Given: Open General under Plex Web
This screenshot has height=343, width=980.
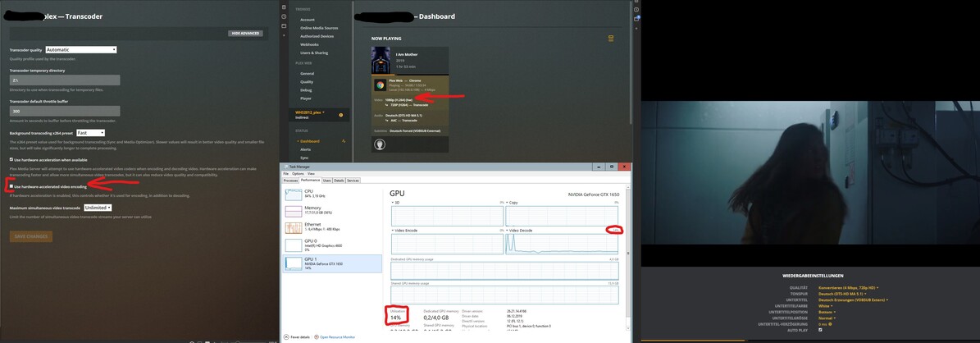Looking at the screenshot, I should click(x=307, y=74).
